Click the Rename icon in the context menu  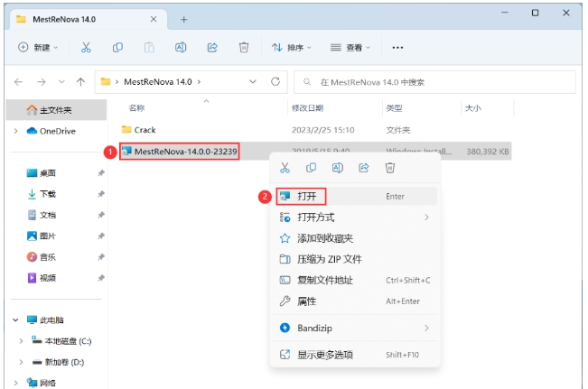coord(338,168)
